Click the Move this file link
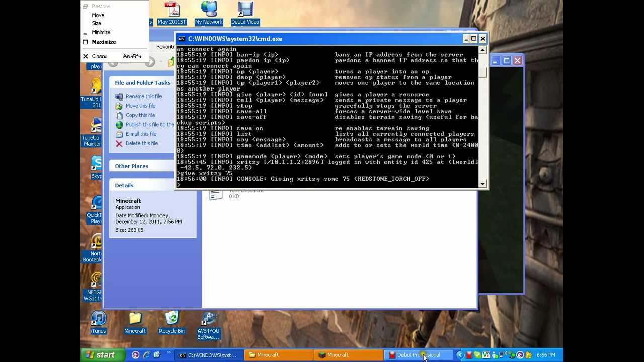This screenshot has height=362, width=644. 140,106
